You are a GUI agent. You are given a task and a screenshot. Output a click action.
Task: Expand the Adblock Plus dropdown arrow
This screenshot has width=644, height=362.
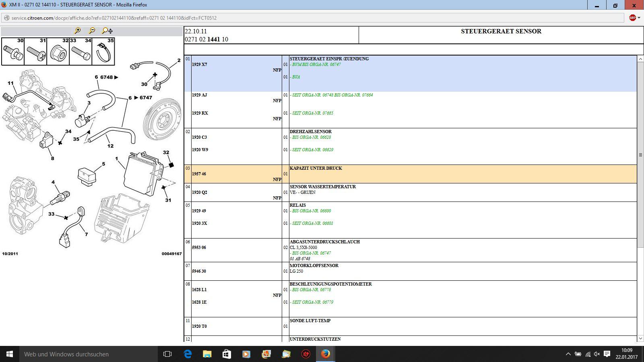[639, 18]
